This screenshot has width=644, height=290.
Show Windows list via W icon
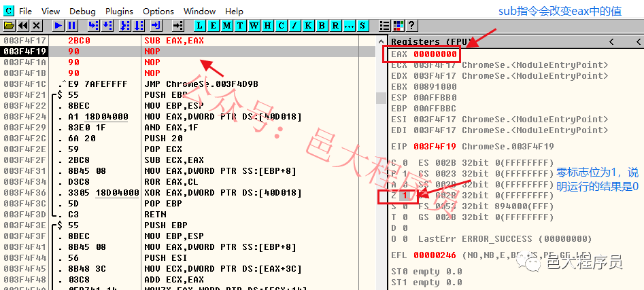click(254, 26)
